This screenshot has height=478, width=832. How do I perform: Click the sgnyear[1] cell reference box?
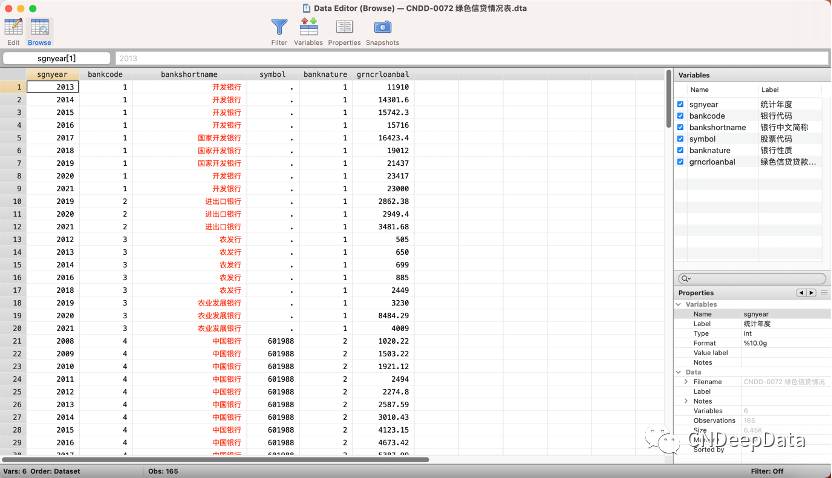pos(57,58)
